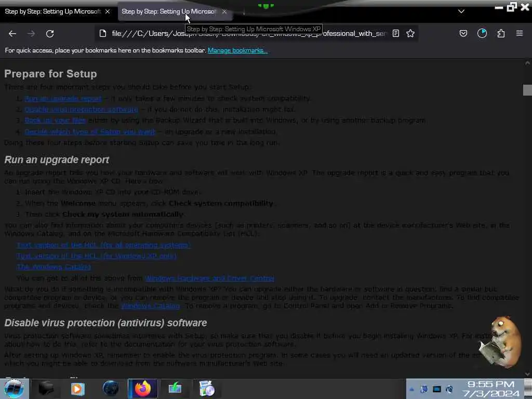The width and height of the screenshot is (532, 399).
Task: Go back to the previous page
Action: (12, 34)
